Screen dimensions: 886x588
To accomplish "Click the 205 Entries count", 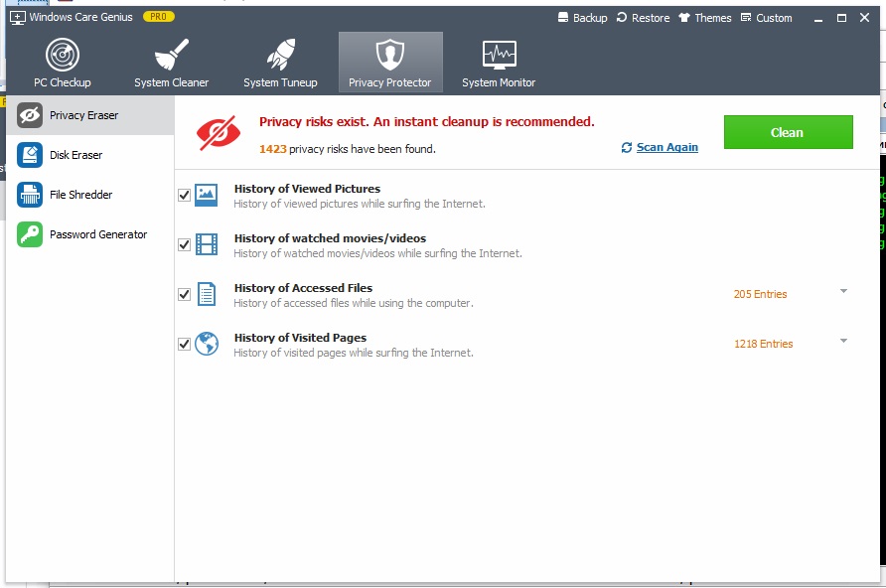I will pos(760,294).
